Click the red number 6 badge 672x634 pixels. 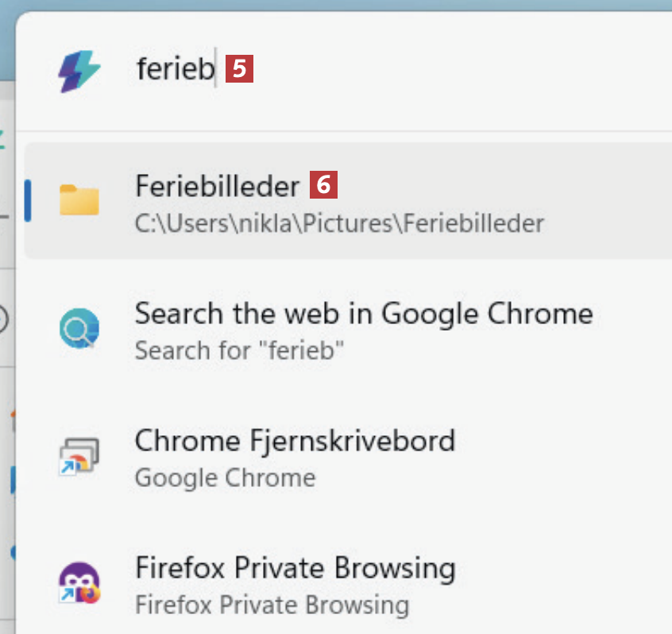[x=323, y=186]
